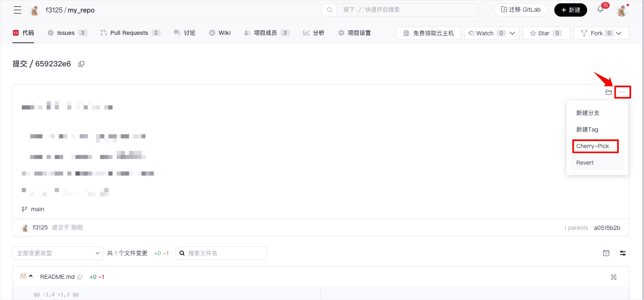Image resolution: width=644 pixels, height=300 pixels.
Task: Click the diff settings sliders icon
Action: coord(622,253)
